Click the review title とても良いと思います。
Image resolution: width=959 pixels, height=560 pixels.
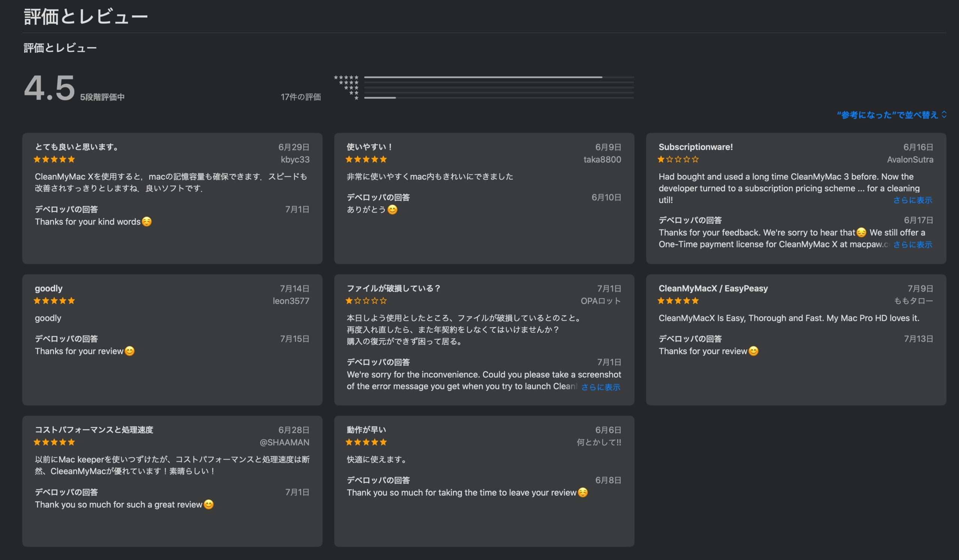click(77, 147)
